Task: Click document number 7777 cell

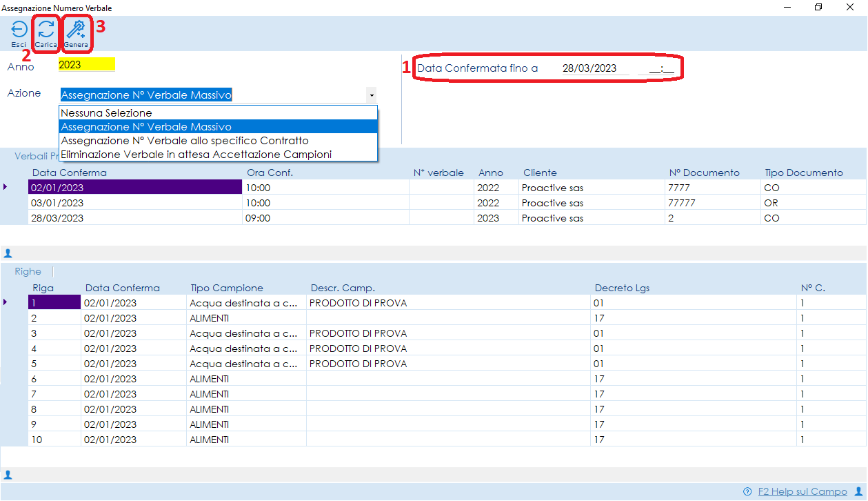Action: (x=712, y=188)
